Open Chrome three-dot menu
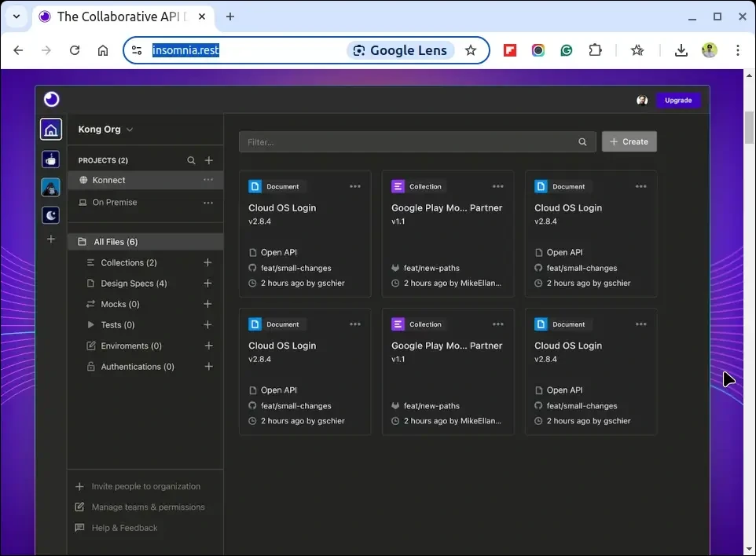The image size is (756, 556). tap(738, 50)
